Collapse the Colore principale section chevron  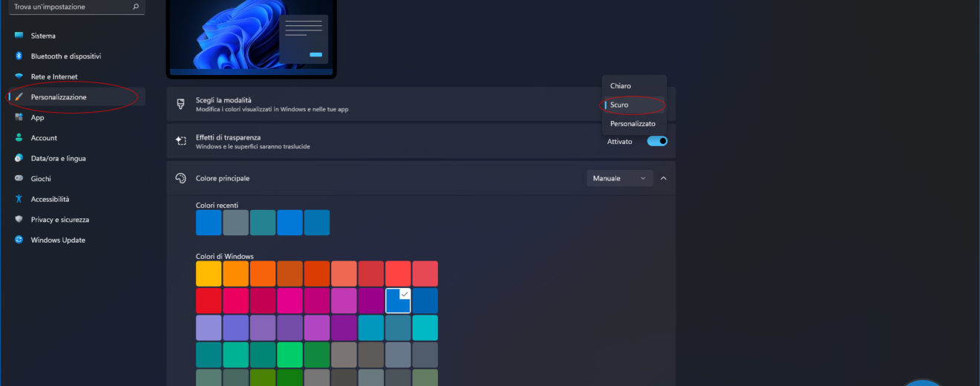click(x=664, y=178)
